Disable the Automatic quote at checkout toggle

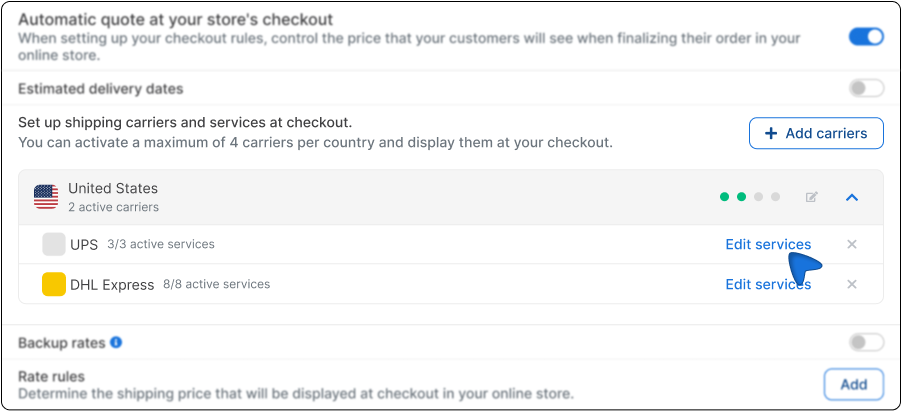pos(866,37)
